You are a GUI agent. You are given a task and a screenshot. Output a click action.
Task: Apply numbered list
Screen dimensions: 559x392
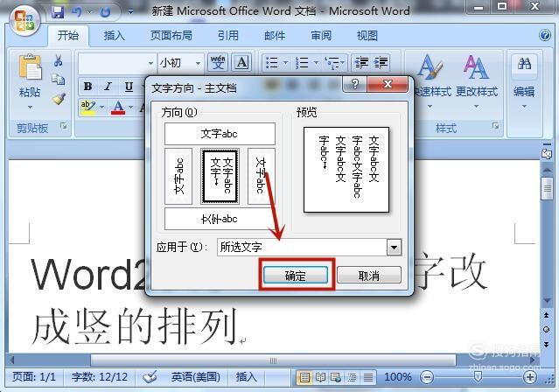[x=303, y=63]
